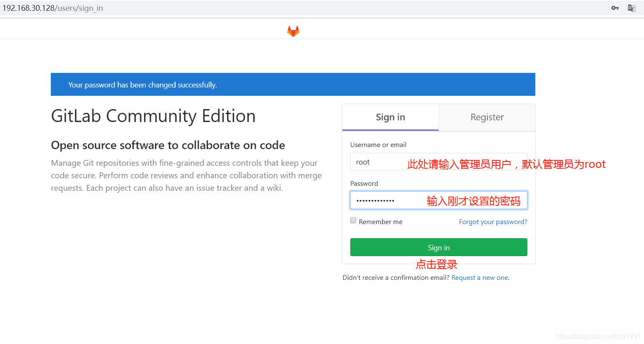Click the confirmation email prompt text

396,277
